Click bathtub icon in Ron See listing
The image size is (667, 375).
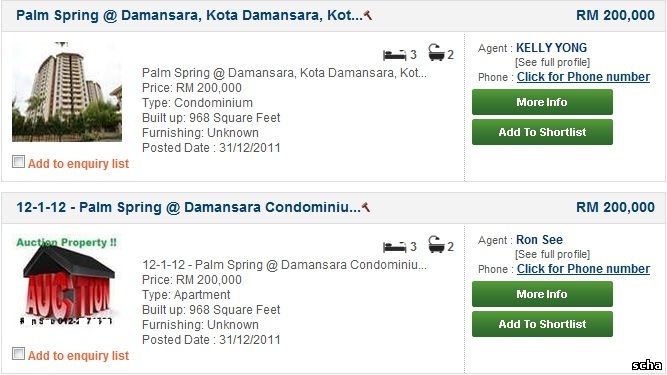(x=436, y=244)
